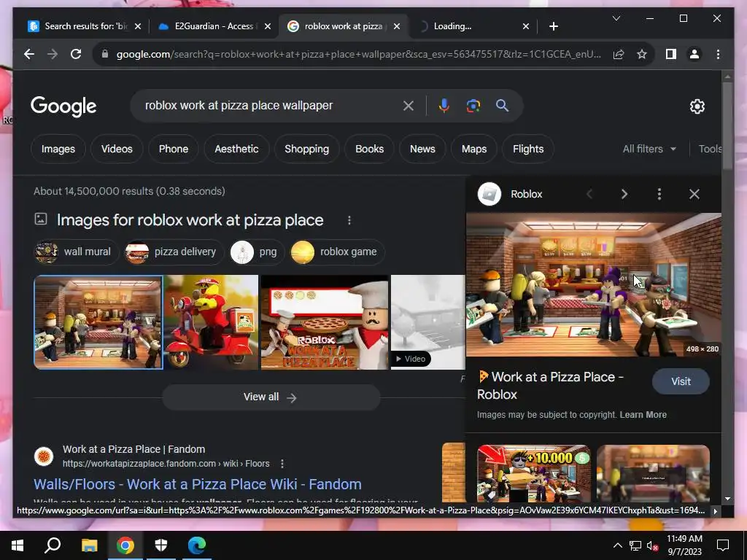
Task: Submit search with magnifier icon
Action: click(x=502, y=106)
